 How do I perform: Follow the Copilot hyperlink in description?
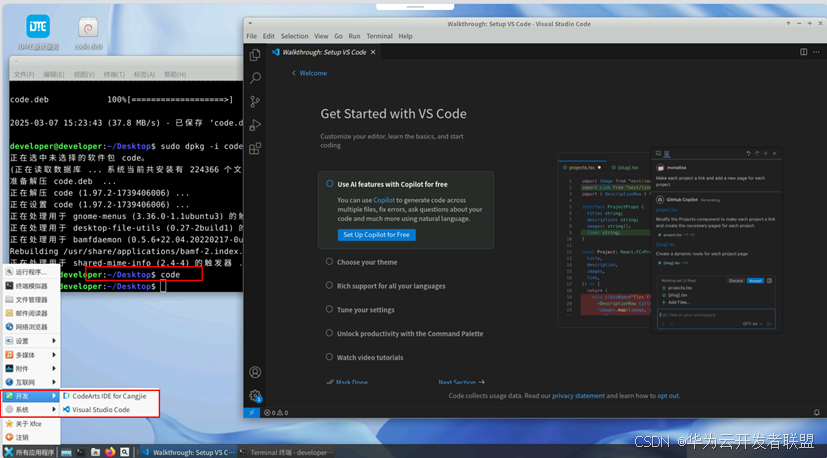tap(384, 200)
